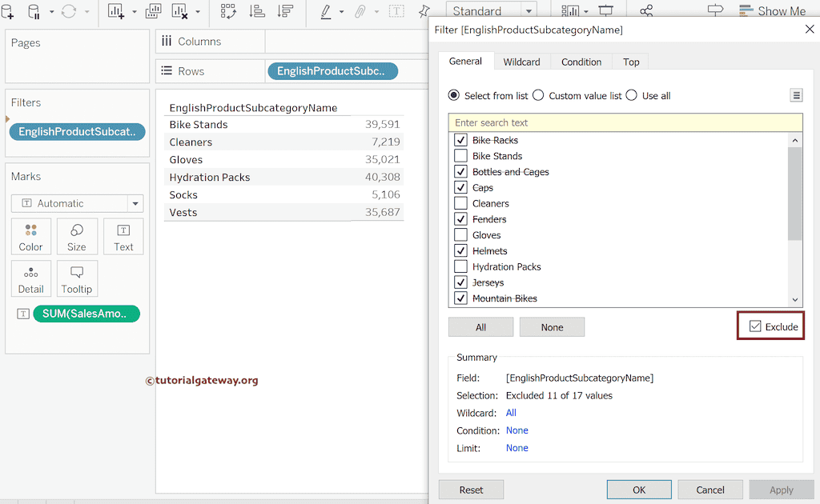Click the Enter search text field

coord(625,122)
